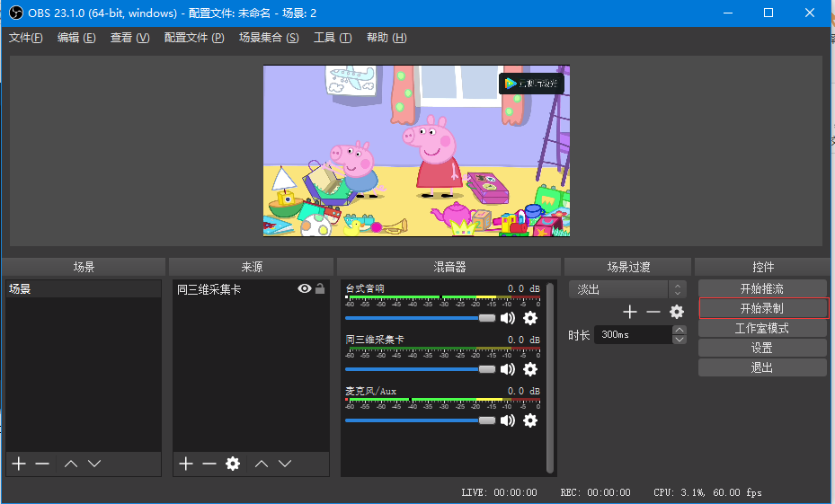Open 淡出 transition dropdown

point(627,289)
